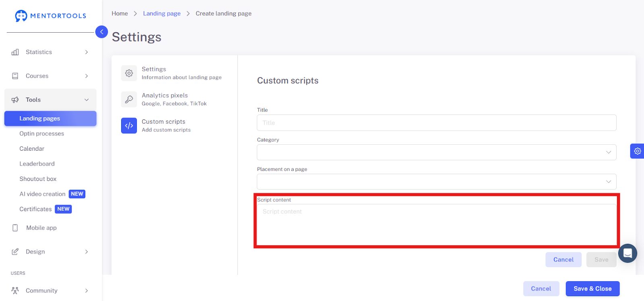Focus the Script content text area

[436, 224]
